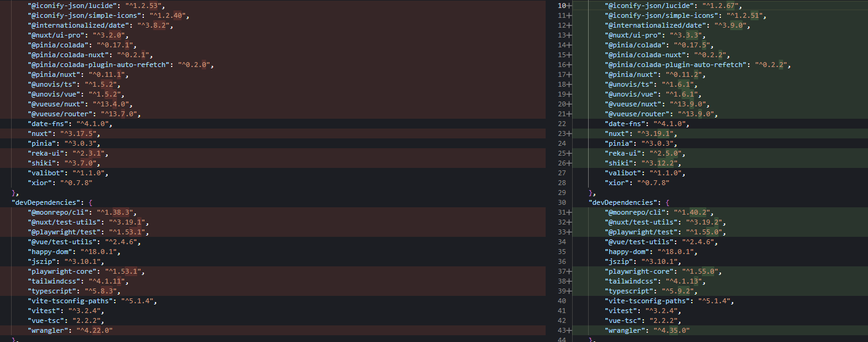Select line number 30 in the gutter
This screenshot has width=868, height=342.
tap(561, 202)
